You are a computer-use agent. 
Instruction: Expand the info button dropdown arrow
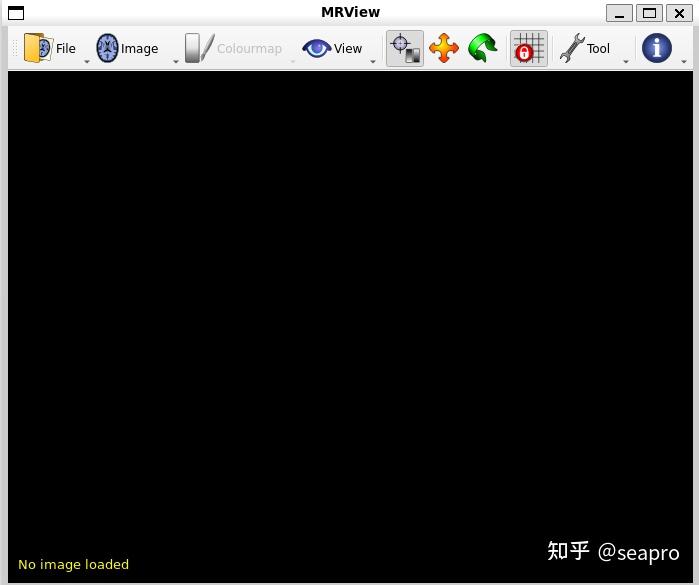point(684,62)
